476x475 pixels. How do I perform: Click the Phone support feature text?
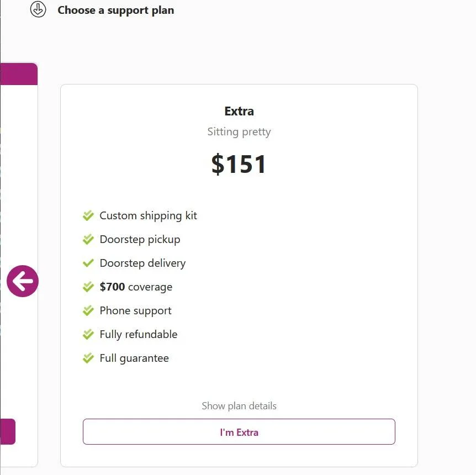point(135,310)
